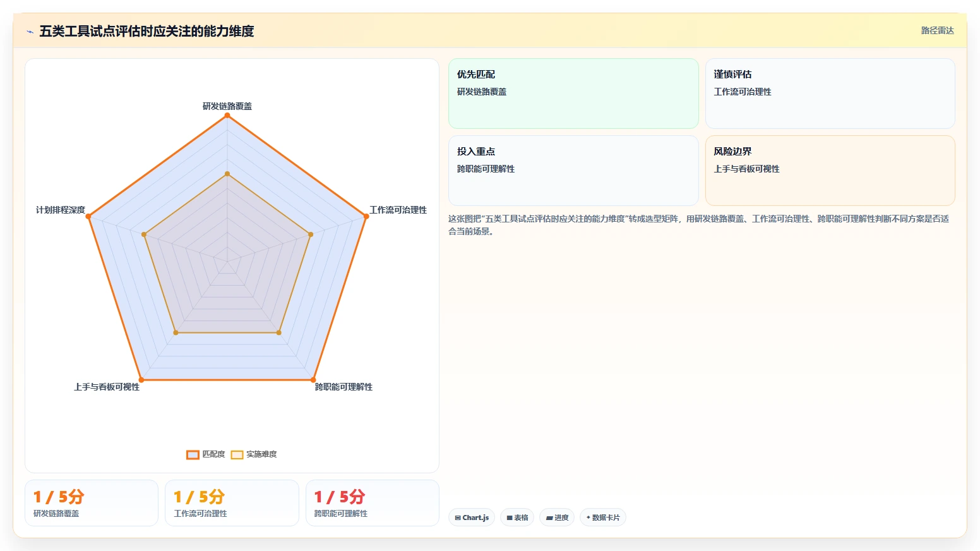Click the 1/5分 跨职能可理解性 score card
This screenshot has width=980, height=551.
pyautogui.click(x=373, y=503)
